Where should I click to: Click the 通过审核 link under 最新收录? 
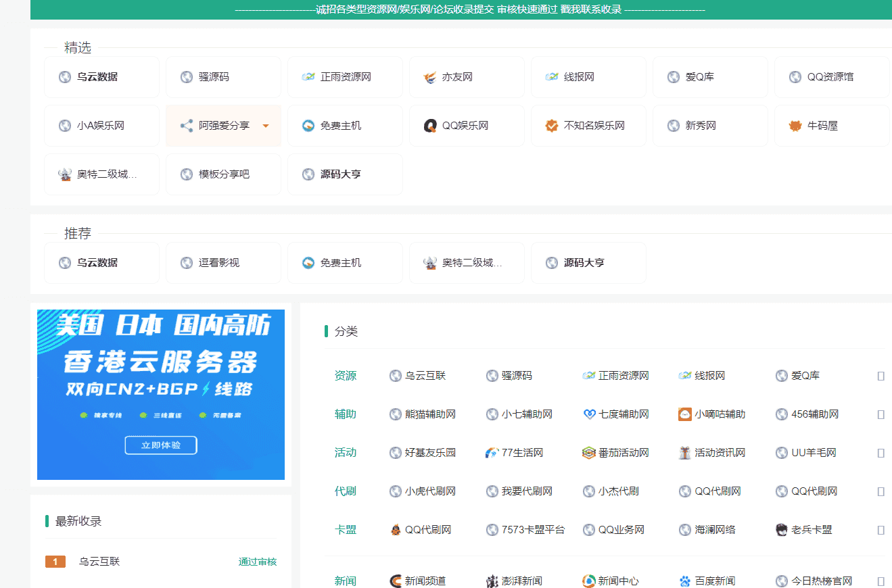tap(257, 562)
